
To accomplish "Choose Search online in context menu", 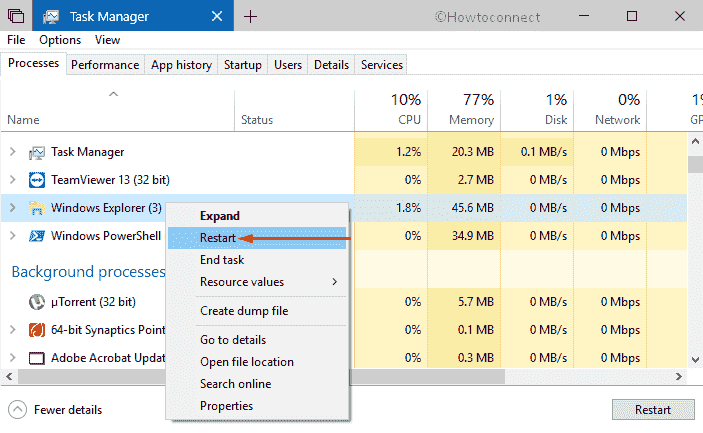I will (x=257, y=384).
